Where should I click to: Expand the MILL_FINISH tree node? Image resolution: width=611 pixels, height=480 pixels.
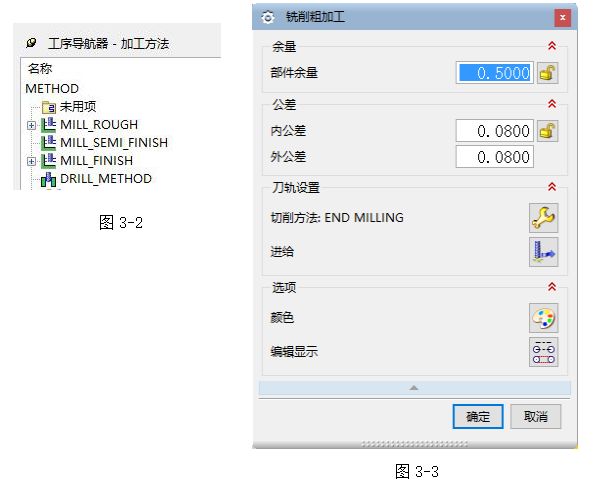[x=32, y=161]
